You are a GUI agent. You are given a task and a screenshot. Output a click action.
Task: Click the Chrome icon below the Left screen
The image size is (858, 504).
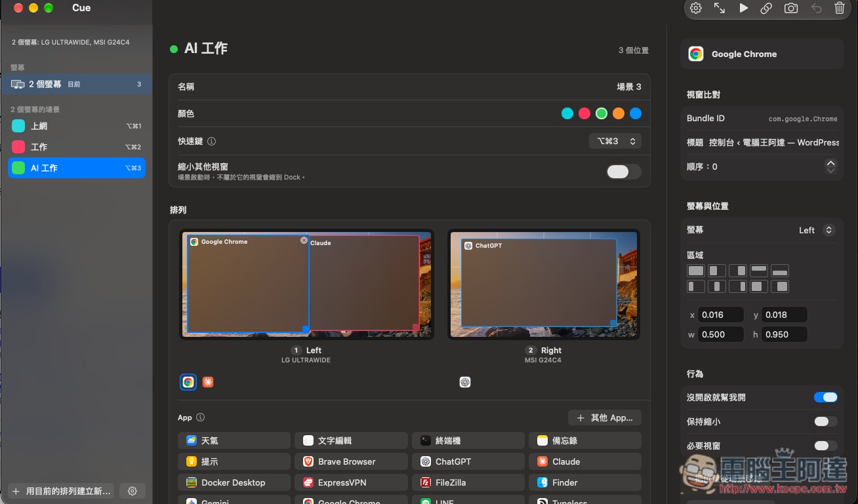188,382
